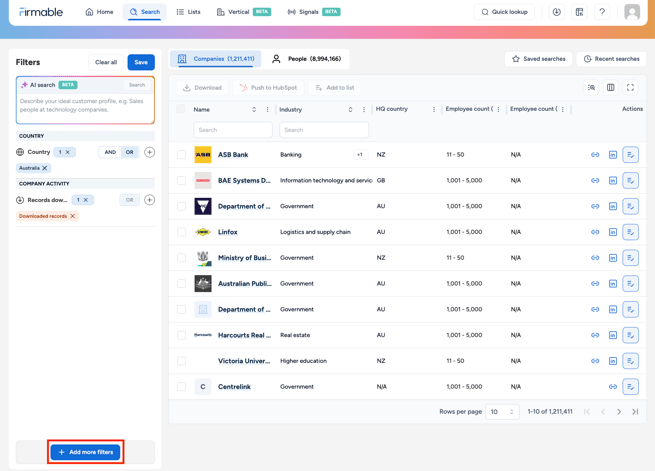Open Saved searches

(x=538, y=59)
